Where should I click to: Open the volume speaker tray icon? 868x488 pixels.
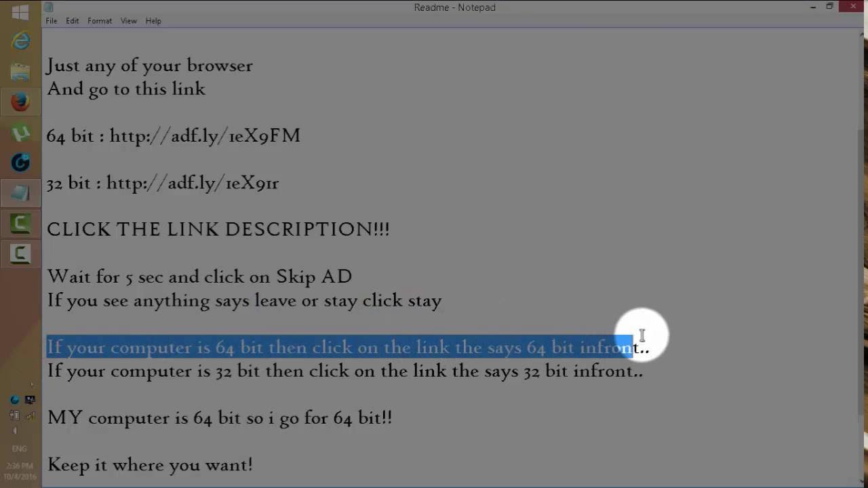pyautogui.click(x=15, y=430)
